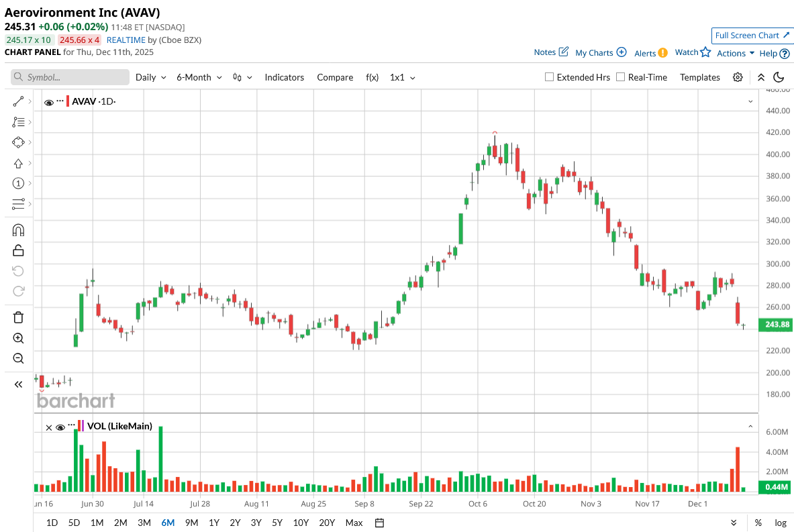Image resolution: width=794 pixels, height=532 pixels.
Task: Open the f(x) expressions menu
Action: pos(373,77)
